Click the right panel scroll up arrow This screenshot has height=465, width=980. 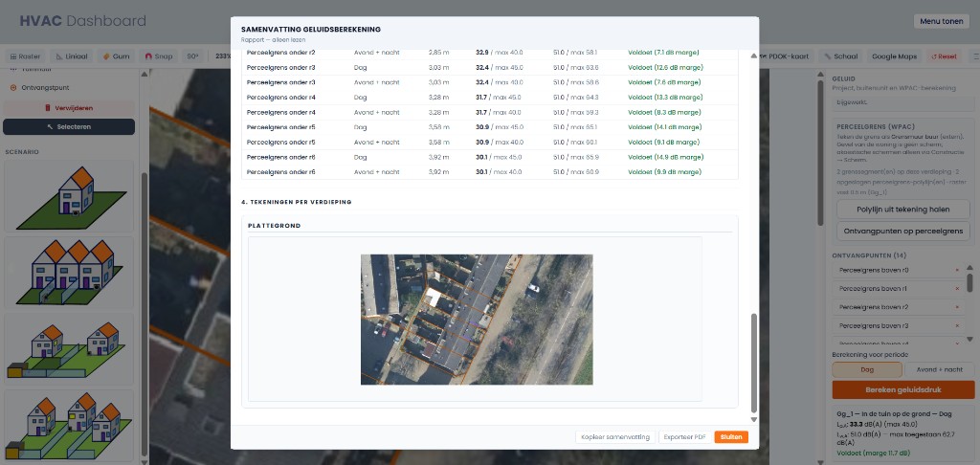pyautogui.click(x=820, y=74)
